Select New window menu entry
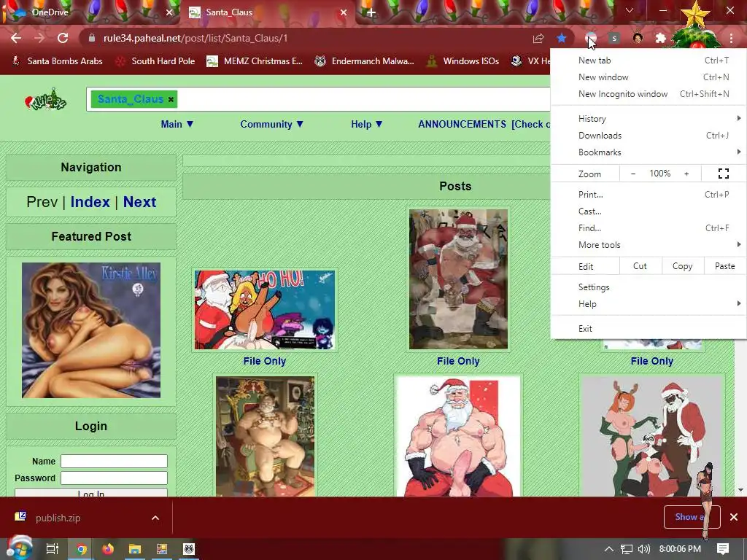Viewport: 747px width, 560px height. [649, 77]
